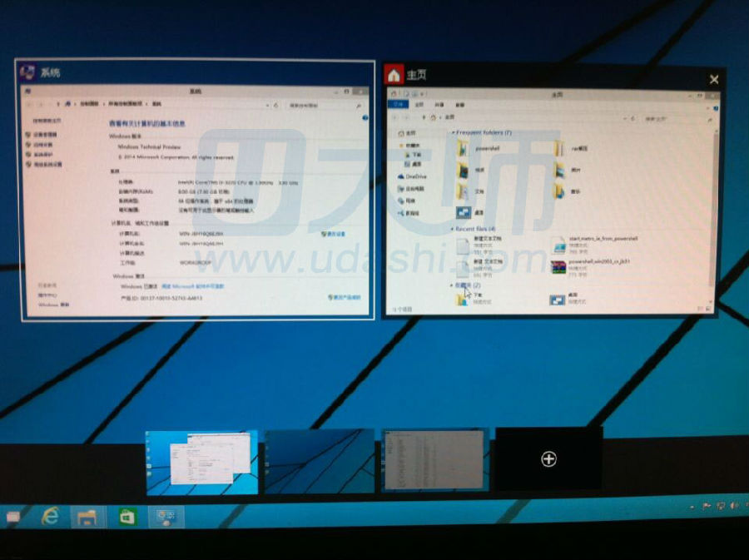Open the green Store app on taskbar
Image resolution: width=749 pixels, height=560 pixels.
point(126,517)
